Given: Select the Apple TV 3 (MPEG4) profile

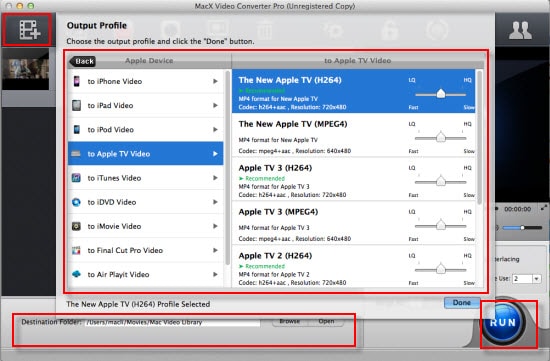Looking at the screenshot, I should pyautogui.click(x=354, y=223).
